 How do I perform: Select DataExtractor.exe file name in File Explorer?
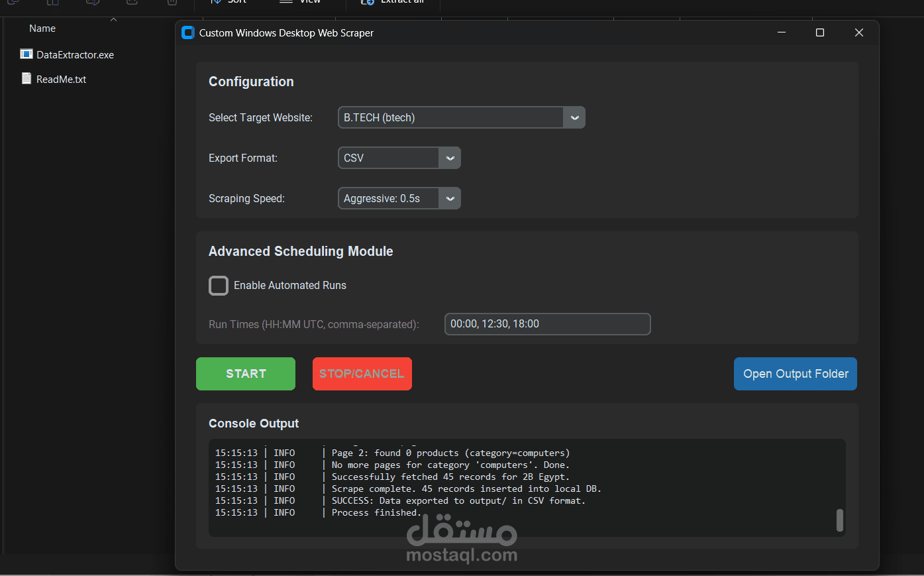(75, 55)
